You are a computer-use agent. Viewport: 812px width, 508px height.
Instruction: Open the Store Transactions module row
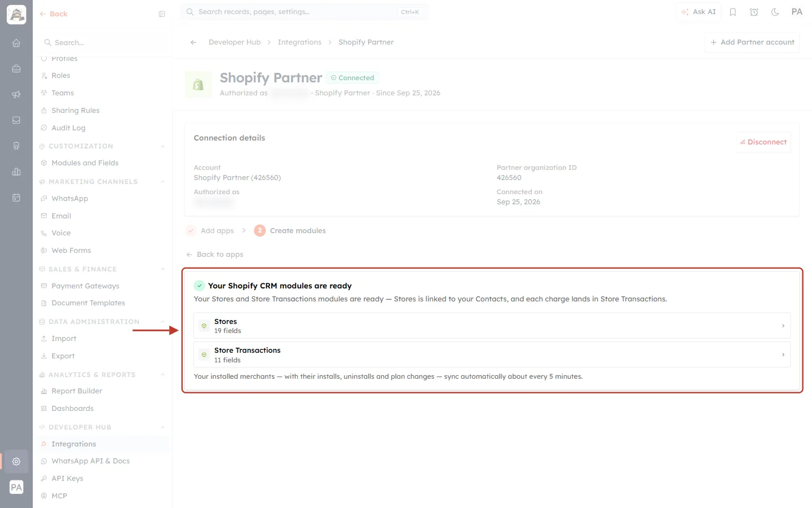(492, 355)
